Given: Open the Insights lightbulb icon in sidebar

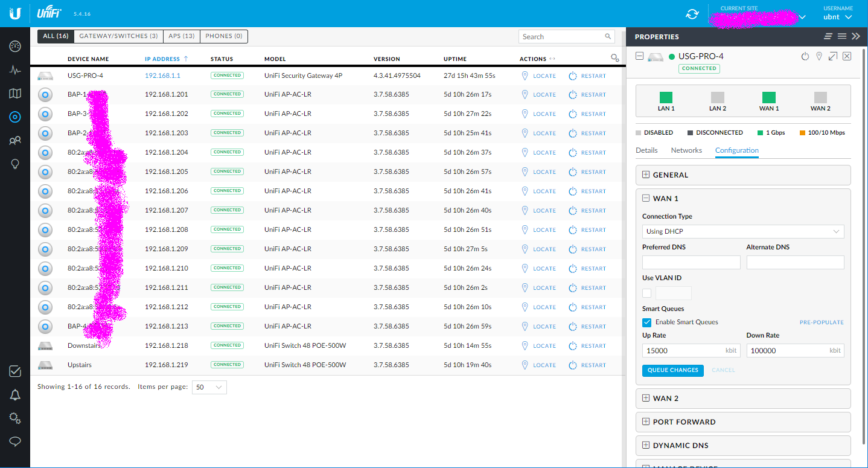Looking at the screenshot, I should [15, 164].
